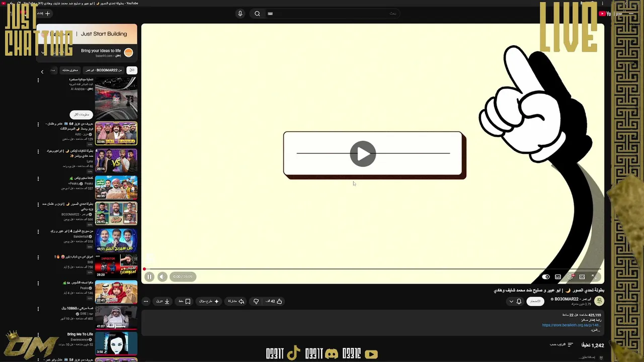Open options menu for the BanderitaX video
The width and height of the screenshot is (644, 362).
point(38,232)
